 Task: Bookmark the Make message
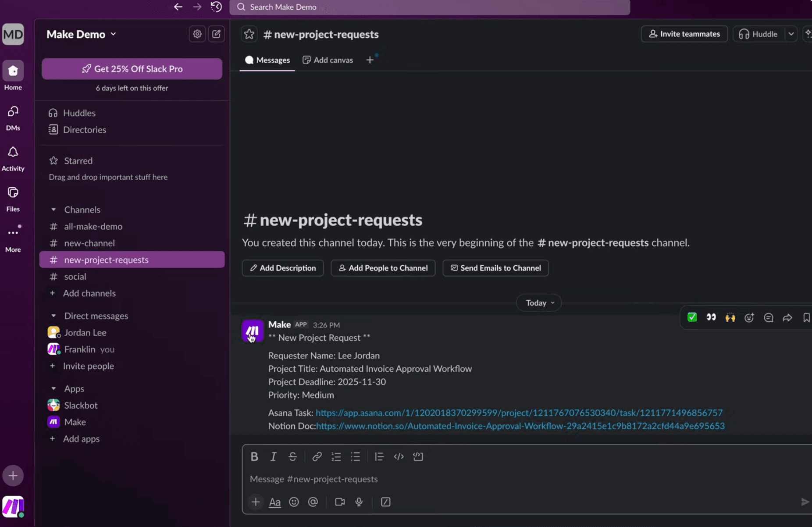806,317
